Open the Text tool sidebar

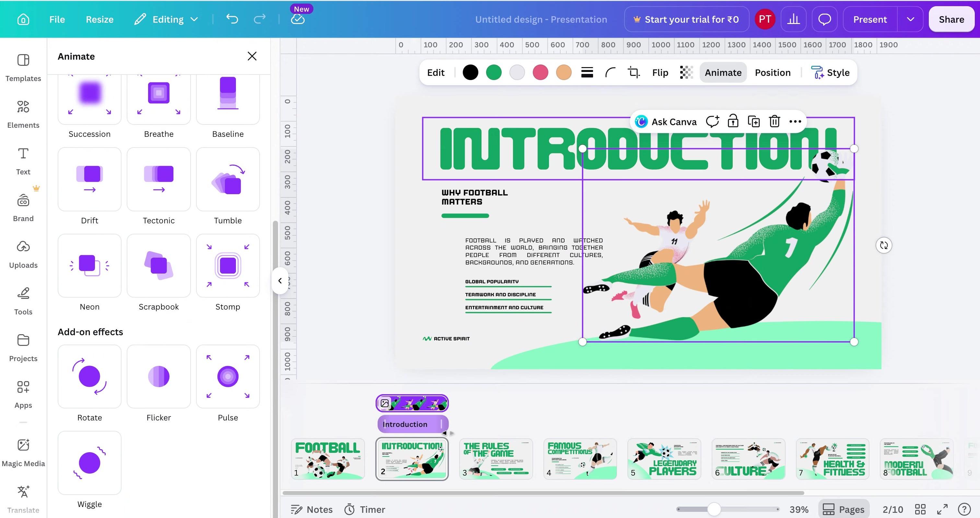tap(23, 161)
